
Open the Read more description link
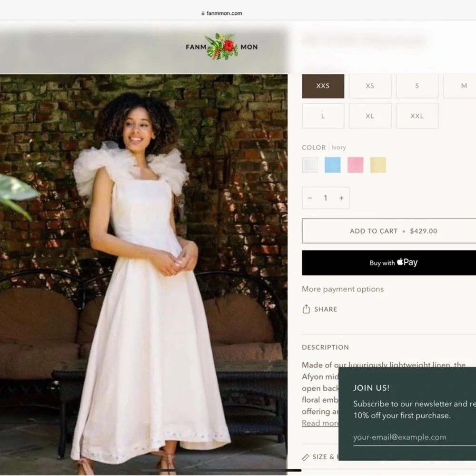click(x=320, y=423)
